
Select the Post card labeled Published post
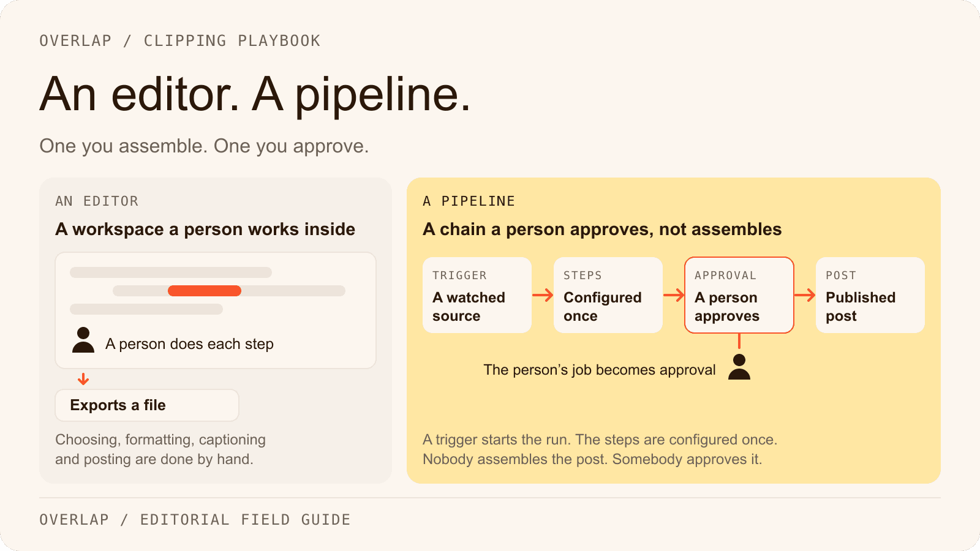coord(870,295)
